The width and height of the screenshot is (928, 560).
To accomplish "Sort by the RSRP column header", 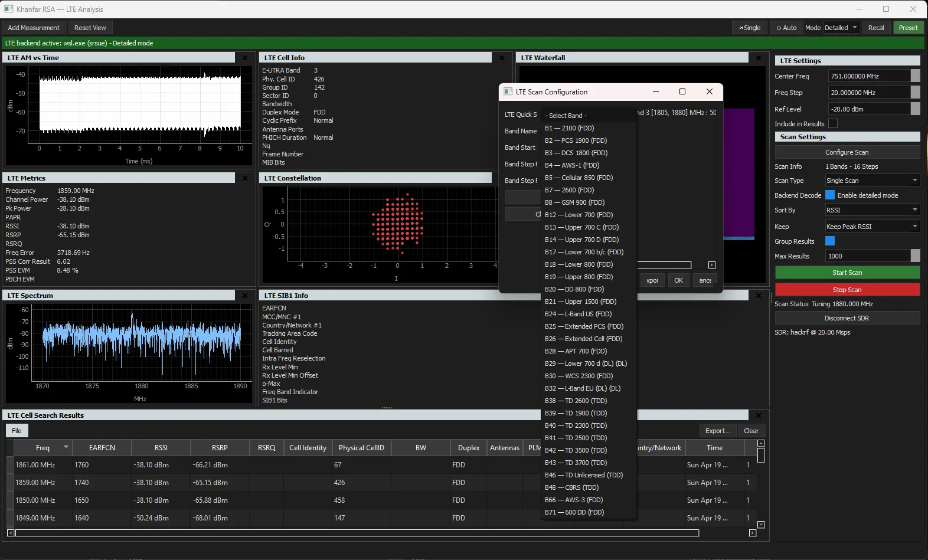I will click(220, 448).
